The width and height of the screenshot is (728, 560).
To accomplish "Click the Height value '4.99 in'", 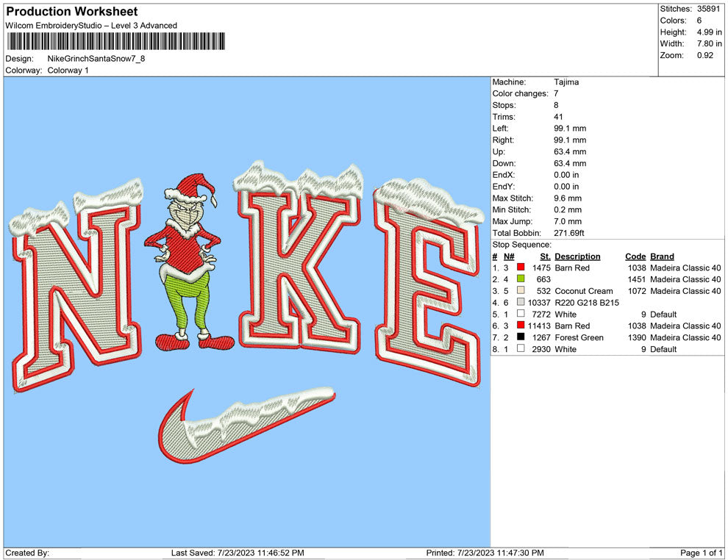I will coord(709,32).
